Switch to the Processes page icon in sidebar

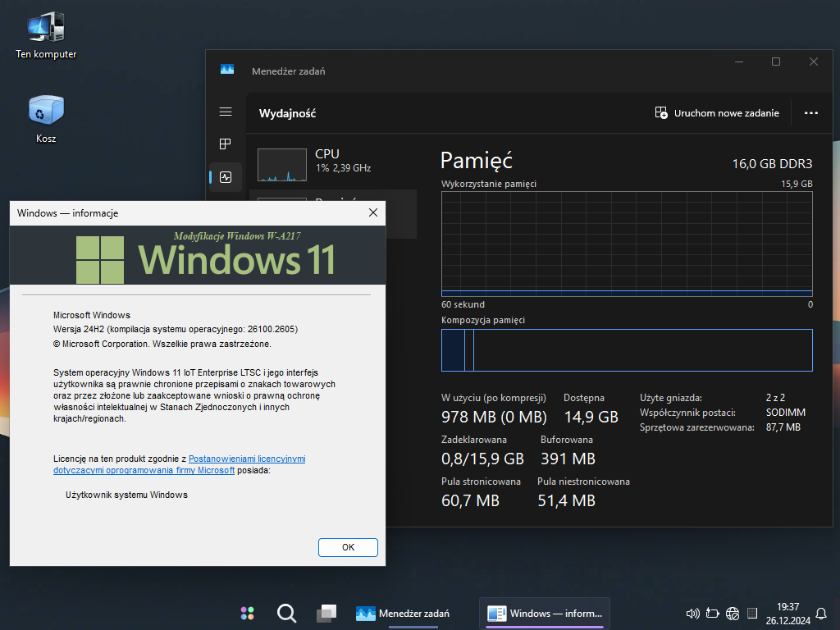[226, 144]
